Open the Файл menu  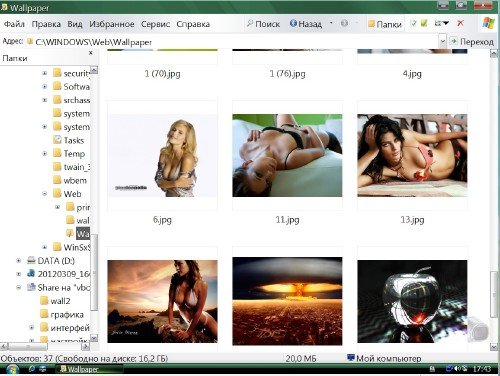pos(14,24)
